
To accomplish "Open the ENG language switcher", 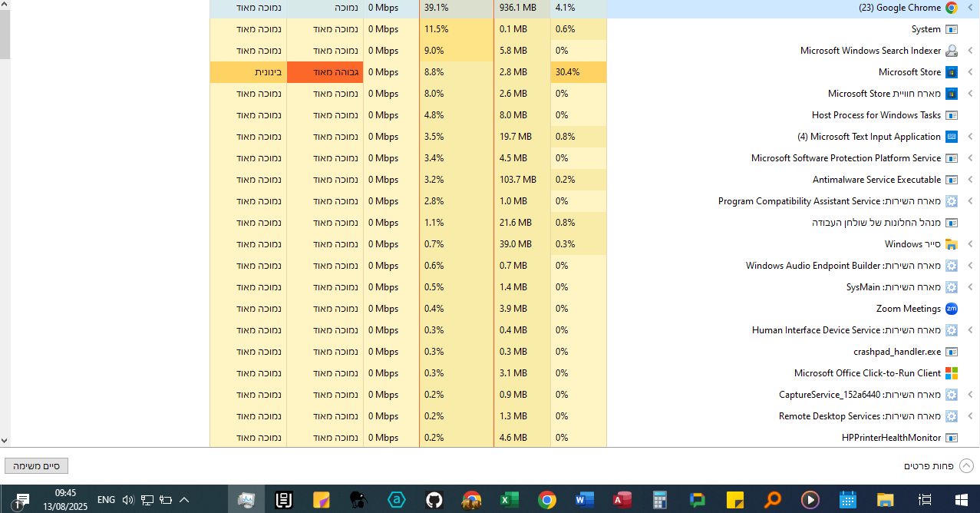I will pyautogui.click(x=107, y=500).
